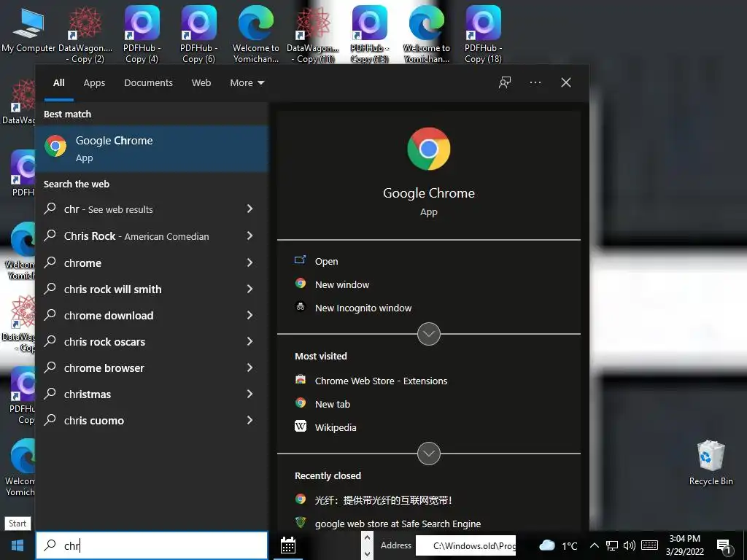This screenshot has width=747, height=560.
Task: Select 'chrome download' suggestion
Action: 109,315
